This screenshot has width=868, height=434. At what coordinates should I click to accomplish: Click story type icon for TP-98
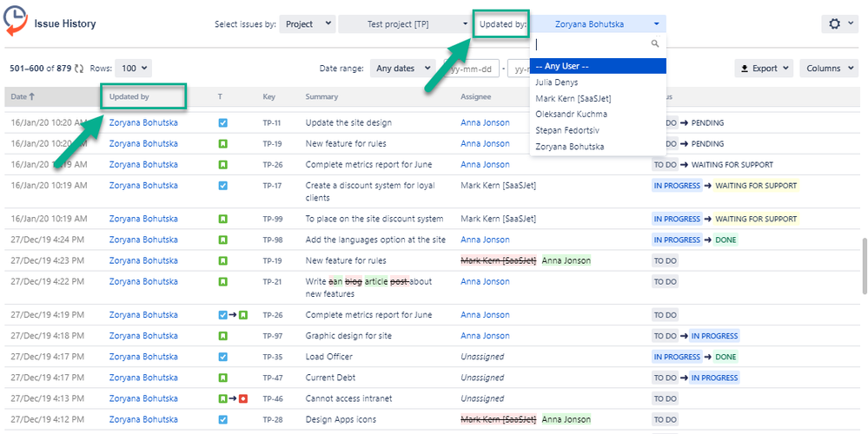[222, 240]
